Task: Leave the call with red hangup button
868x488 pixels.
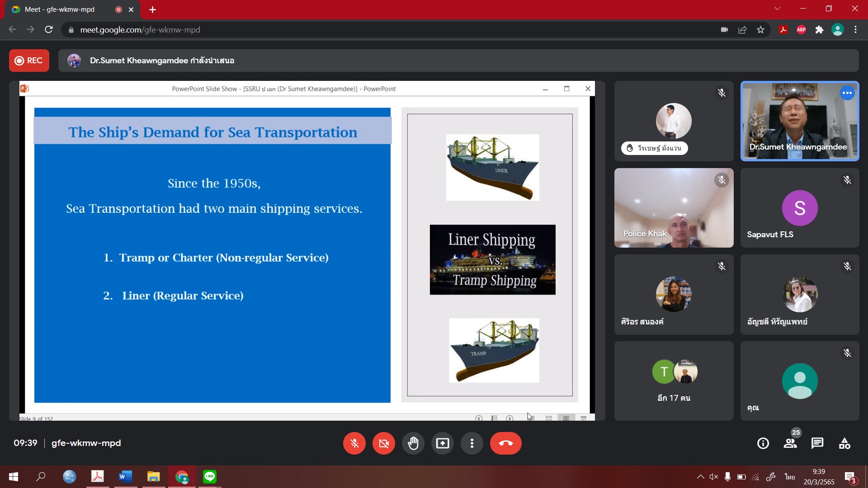Action: click(505, 443)
